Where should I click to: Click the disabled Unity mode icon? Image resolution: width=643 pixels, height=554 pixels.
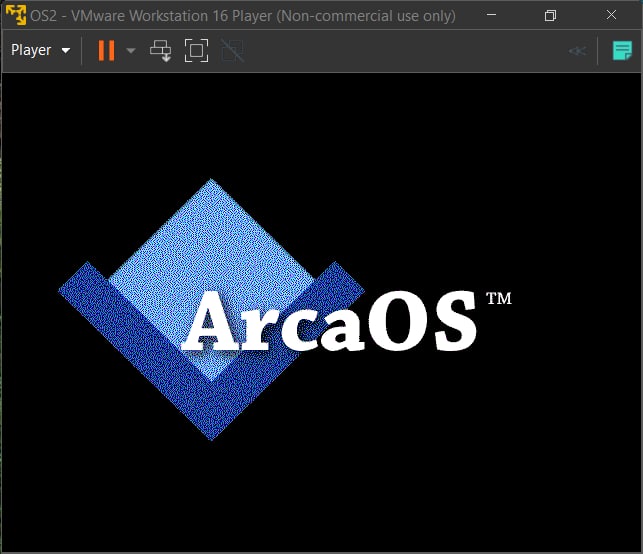(x=233, y=50)
